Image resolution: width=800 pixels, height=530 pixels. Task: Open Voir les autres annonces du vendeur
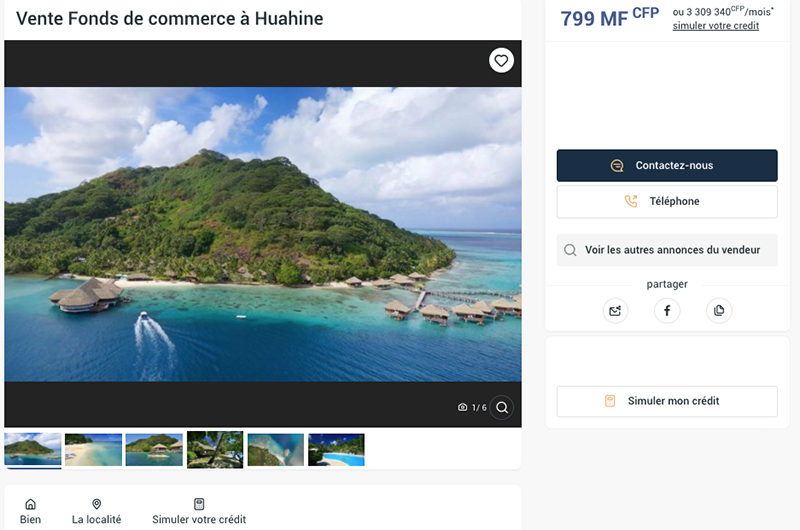coord(667,250)
